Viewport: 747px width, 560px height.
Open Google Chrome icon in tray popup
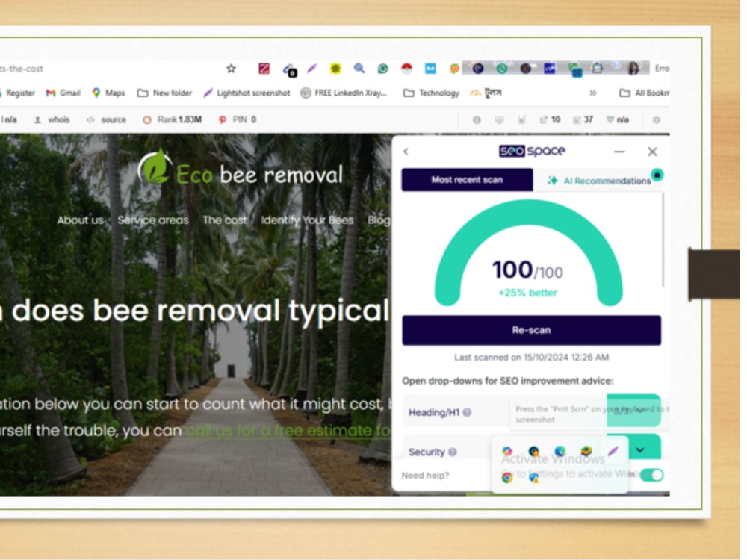point(507,477)
